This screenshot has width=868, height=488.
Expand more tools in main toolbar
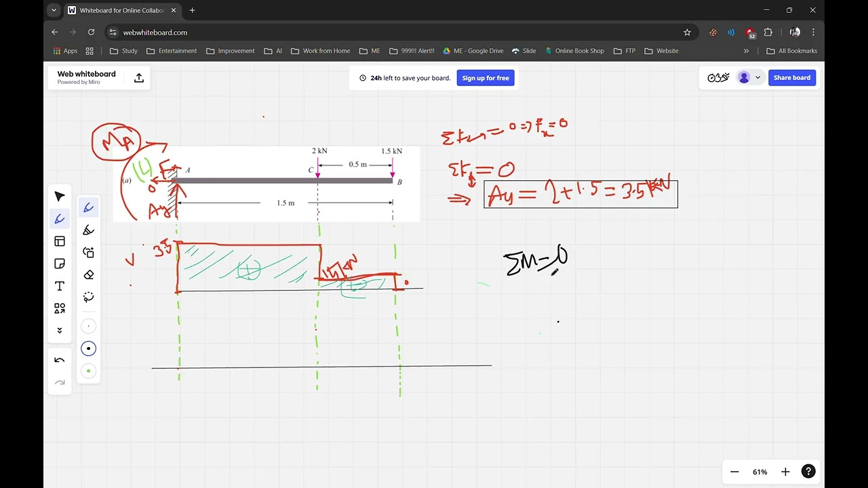click(x=60, y=331)
